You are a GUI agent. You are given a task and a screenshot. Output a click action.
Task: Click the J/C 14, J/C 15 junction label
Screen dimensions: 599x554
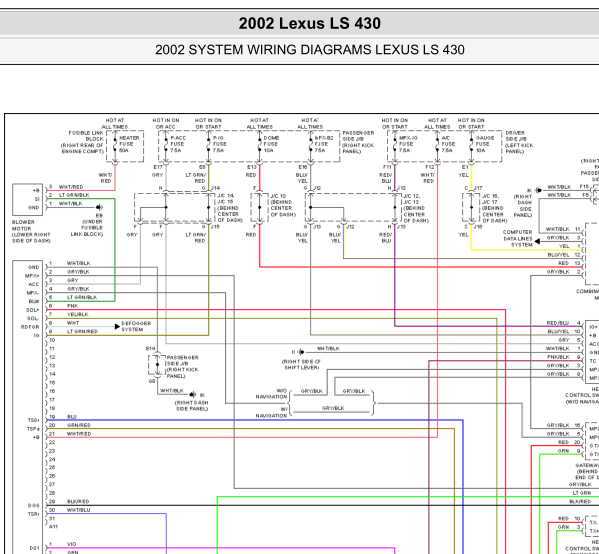(230, 208)
